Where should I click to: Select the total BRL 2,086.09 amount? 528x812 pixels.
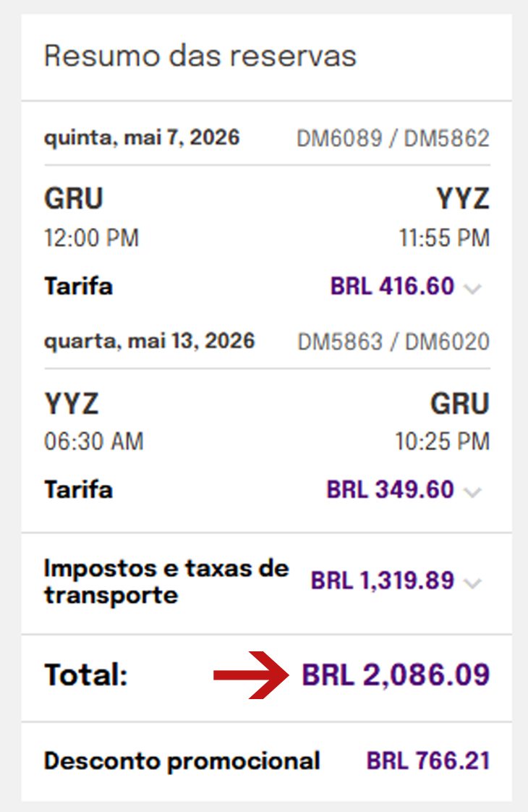(396, 674)
